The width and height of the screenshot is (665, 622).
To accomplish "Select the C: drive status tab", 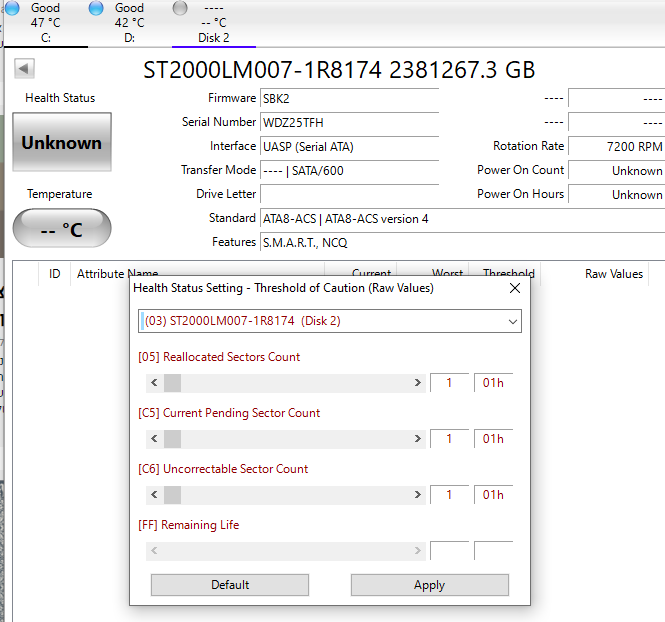I will coord(46,22).
